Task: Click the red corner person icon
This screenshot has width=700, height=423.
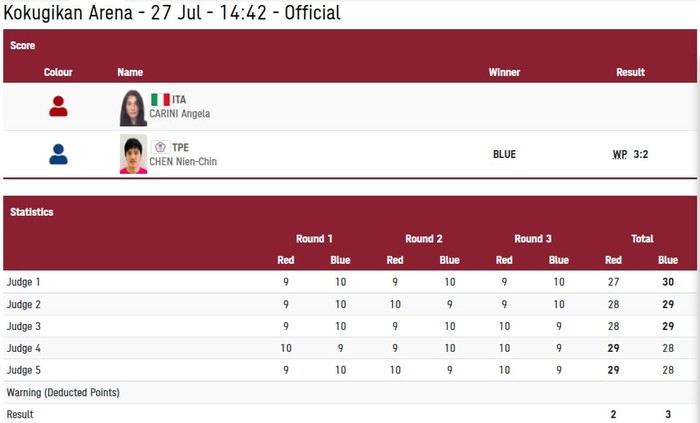Action: click(x=58, y=106)
